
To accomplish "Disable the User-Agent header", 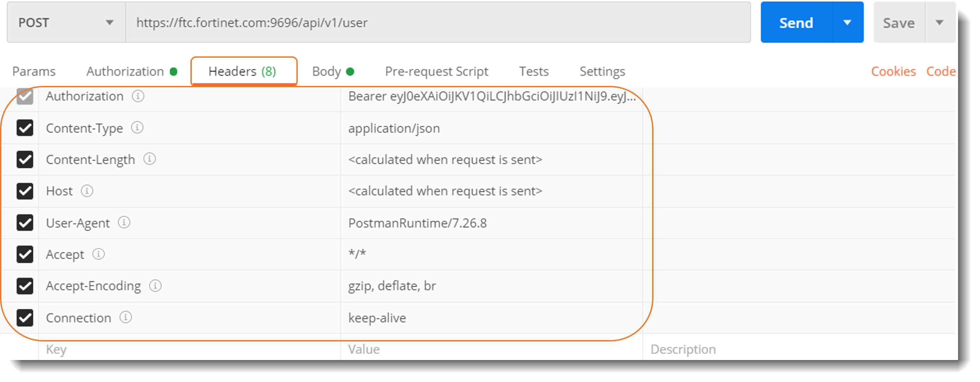I will (24, 223).
